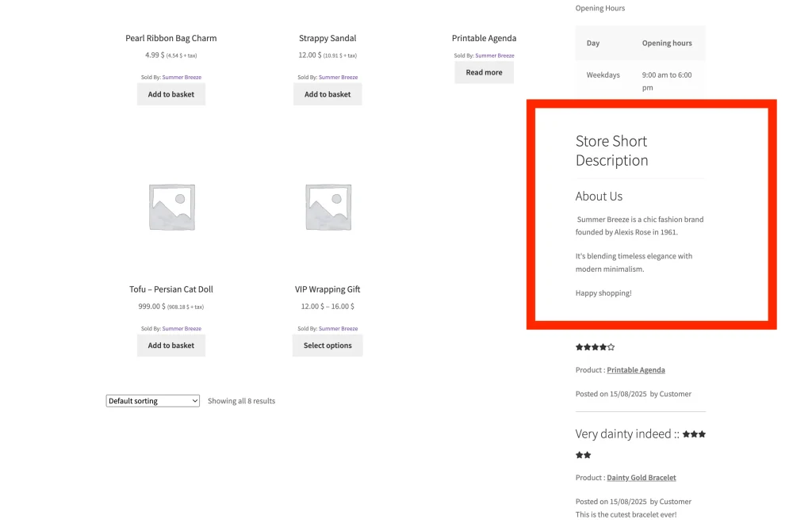Visit the Summer Breeze link under Tofu Cat Doll
Viewport: 812px width, 527px height.
[182, 329]
